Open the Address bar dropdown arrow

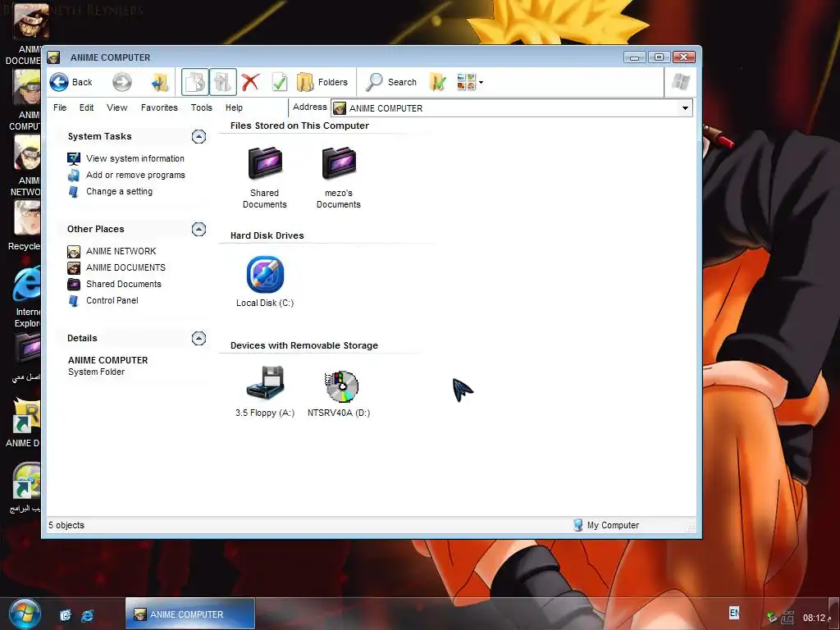pos(685,108)
